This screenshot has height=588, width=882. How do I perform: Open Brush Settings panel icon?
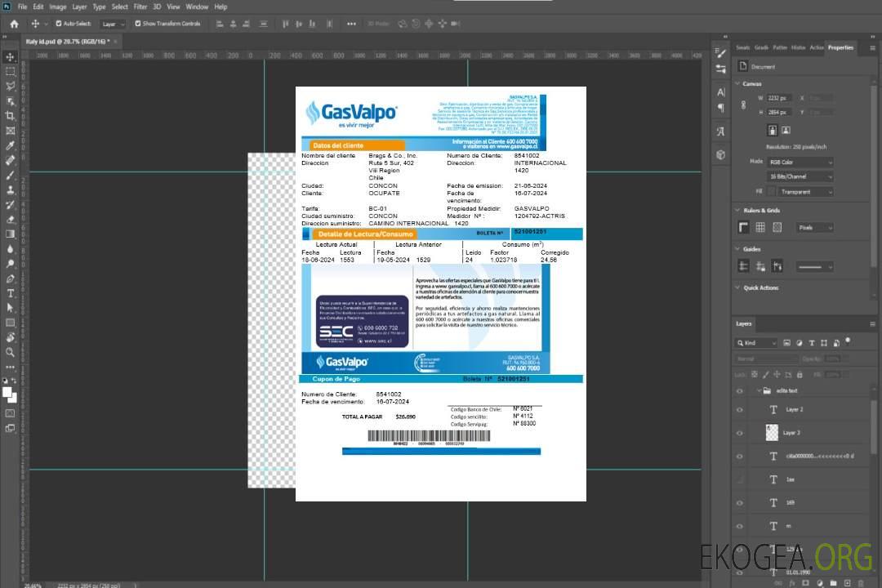[x=720, y=53]
